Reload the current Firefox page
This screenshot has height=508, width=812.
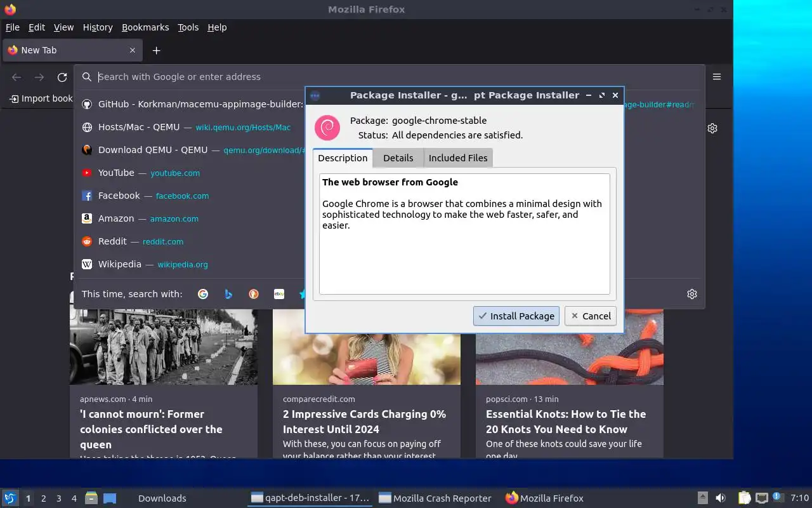pos(62,77)
